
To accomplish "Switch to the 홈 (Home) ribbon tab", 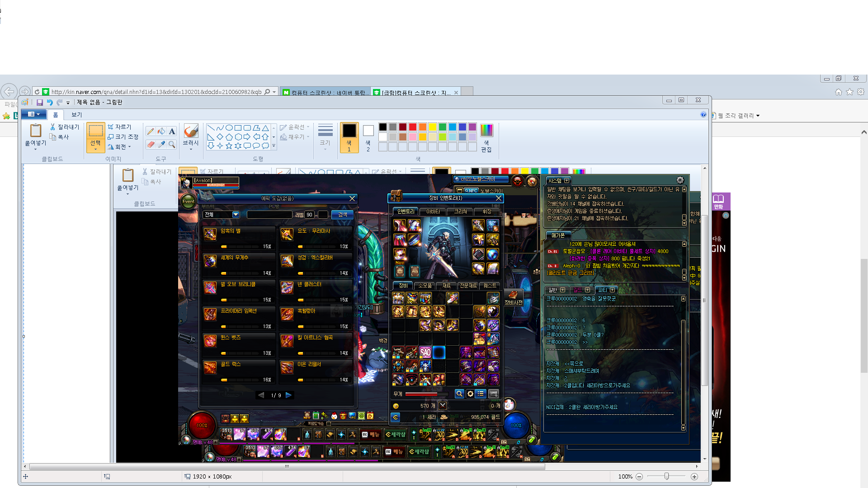I will click(x=56, y=115).
